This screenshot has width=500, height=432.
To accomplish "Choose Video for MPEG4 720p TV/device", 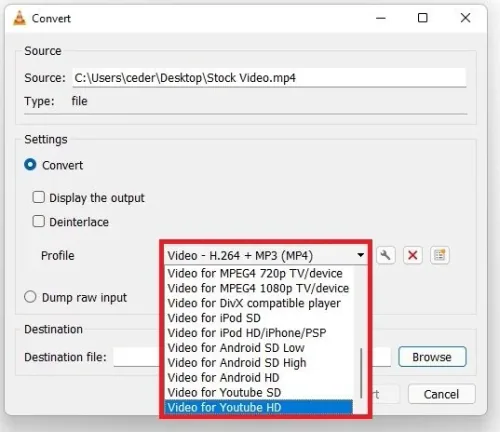I will pos(259,273).
